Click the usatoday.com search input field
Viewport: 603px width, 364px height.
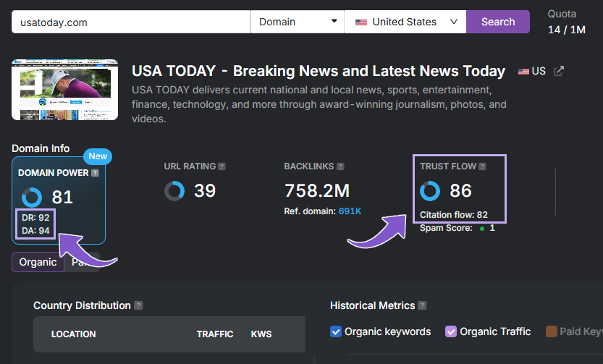pos(131,22)
